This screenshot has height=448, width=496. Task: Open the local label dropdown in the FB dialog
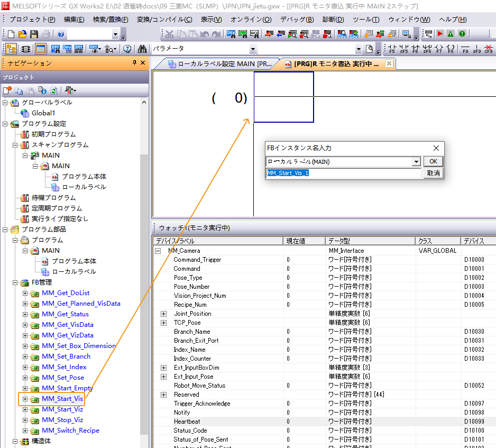tap(416, 162)
